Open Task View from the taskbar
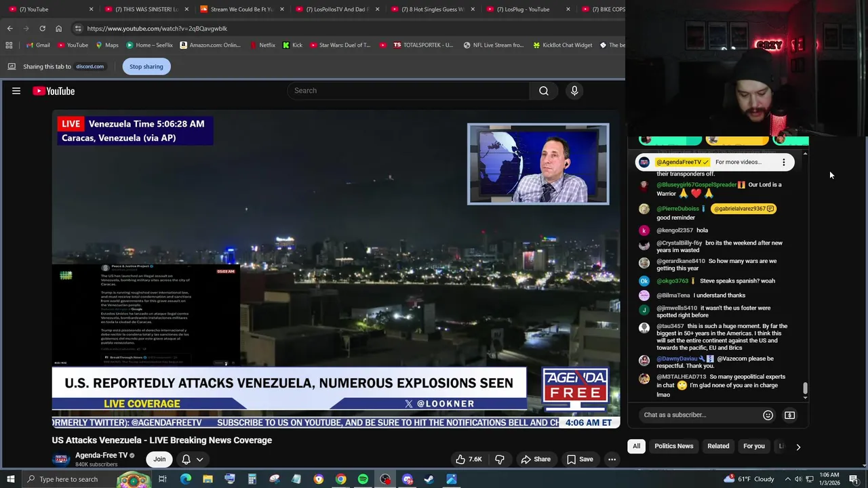The height and width of the screenshot is (488, 868). [163, 479]
